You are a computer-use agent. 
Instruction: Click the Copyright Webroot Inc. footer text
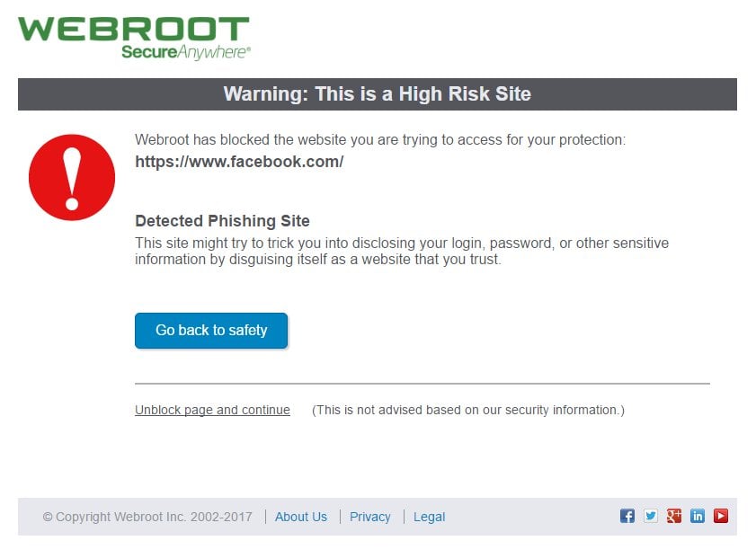coord(147,517)
